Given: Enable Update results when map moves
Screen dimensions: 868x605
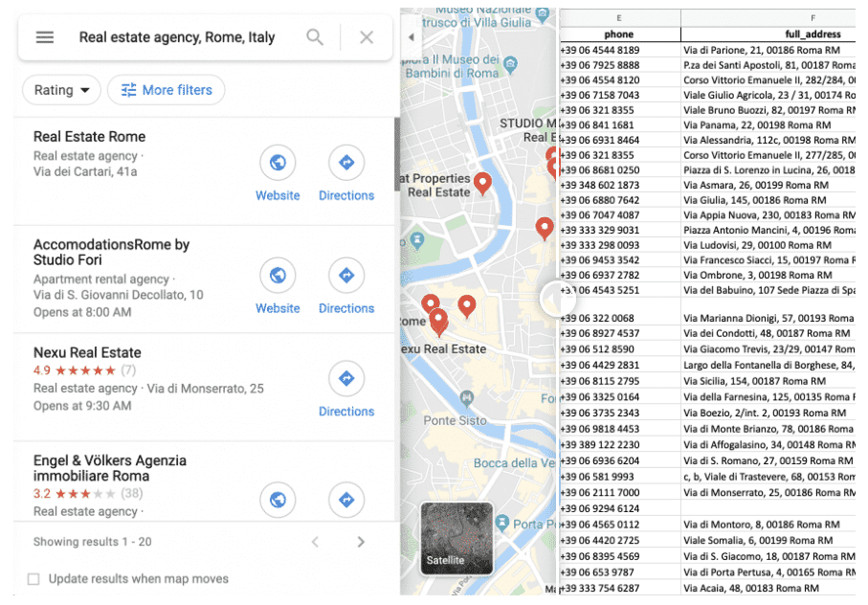Looking at the screenshot, I should pos(33,579).
